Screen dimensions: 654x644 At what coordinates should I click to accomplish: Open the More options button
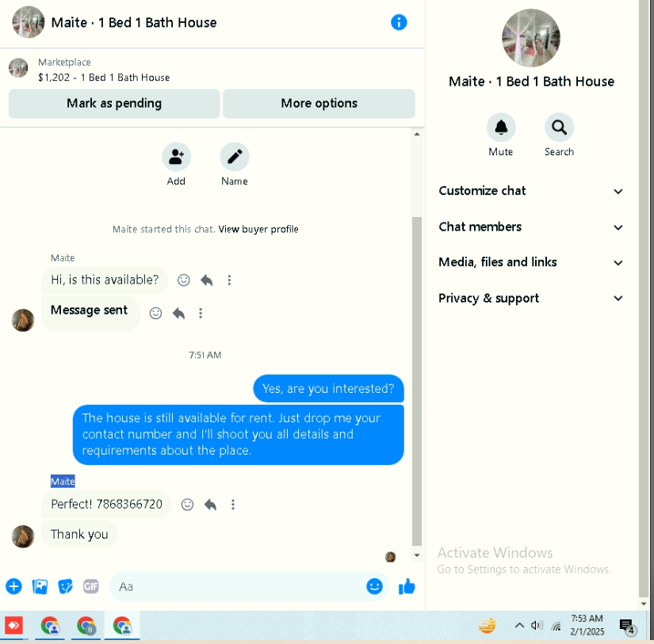pos(319,104)
